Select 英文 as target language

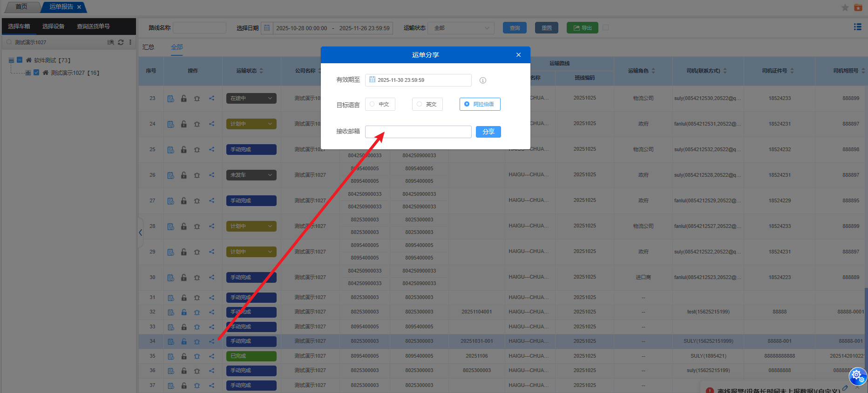tap(427, 104)
